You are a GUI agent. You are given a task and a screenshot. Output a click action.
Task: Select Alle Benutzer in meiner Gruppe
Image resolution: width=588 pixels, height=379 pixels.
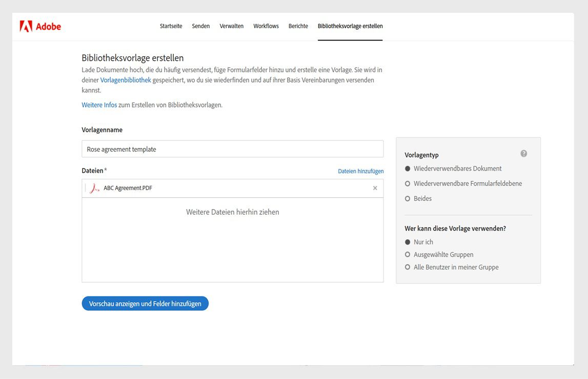point(408,267)
